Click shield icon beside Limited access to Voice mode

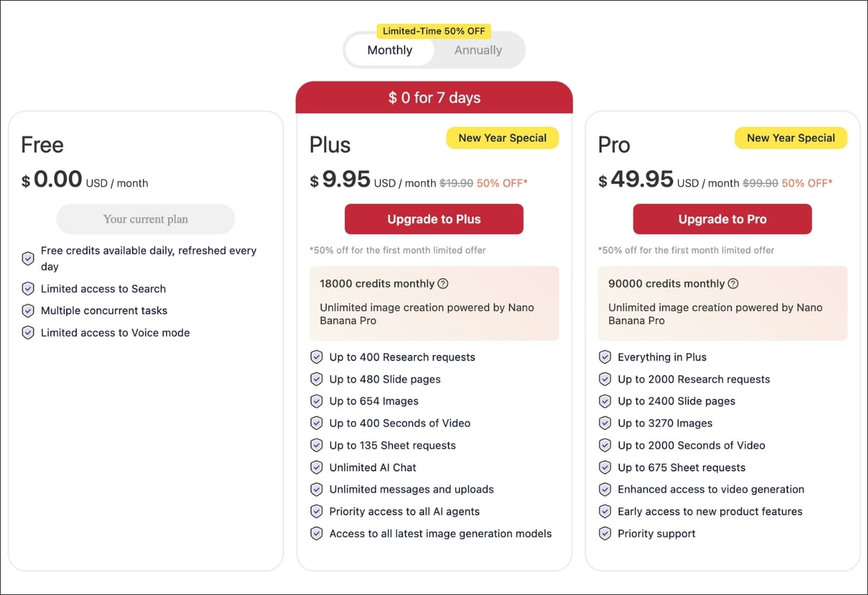(x=28, y=333)
